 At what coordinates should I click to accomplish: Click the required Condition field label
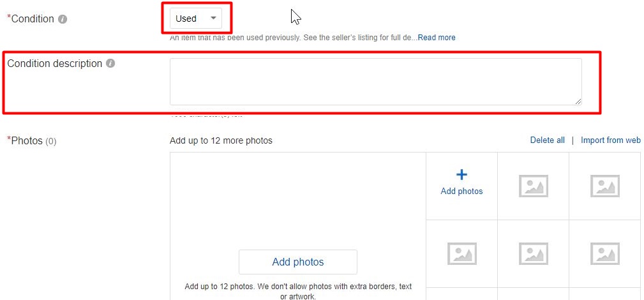click(x=31, y=19)
